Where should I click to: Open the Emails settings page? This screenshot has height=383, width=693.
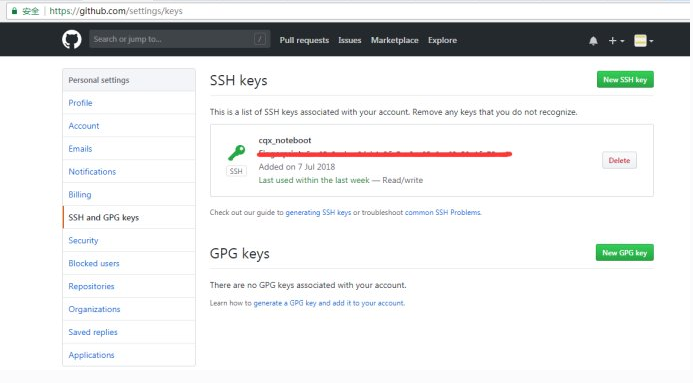click(x=129, y=149)
